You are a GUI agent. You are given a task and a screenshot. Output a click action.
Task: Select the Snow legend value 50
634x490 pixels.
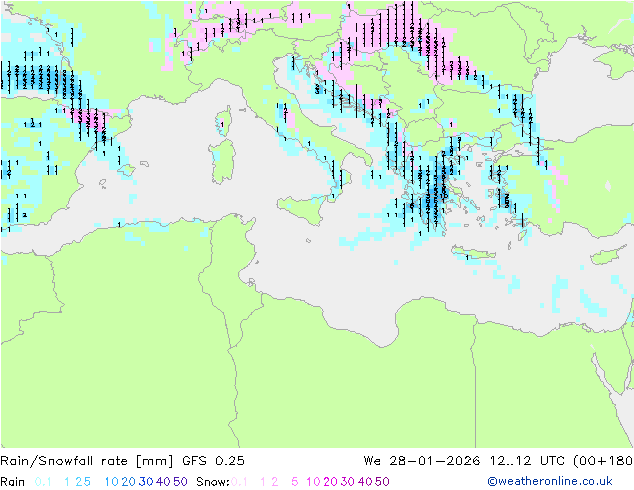[x=382, y=482]
